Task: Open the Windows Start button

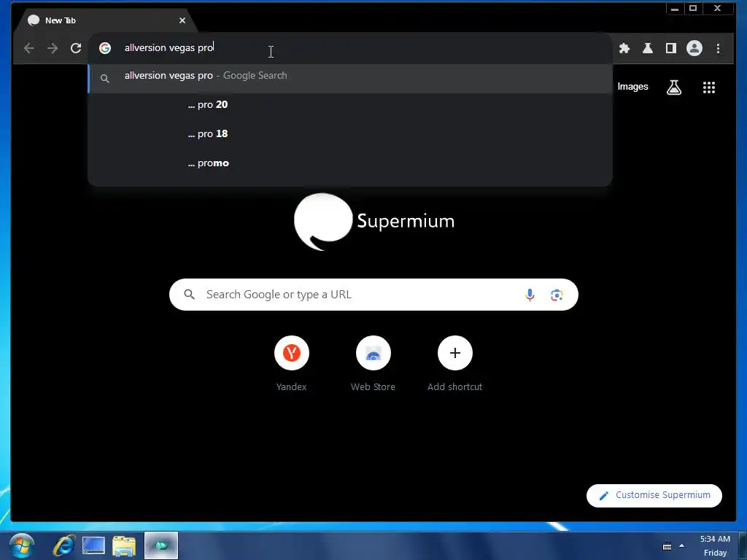Action: click(21, 545)
